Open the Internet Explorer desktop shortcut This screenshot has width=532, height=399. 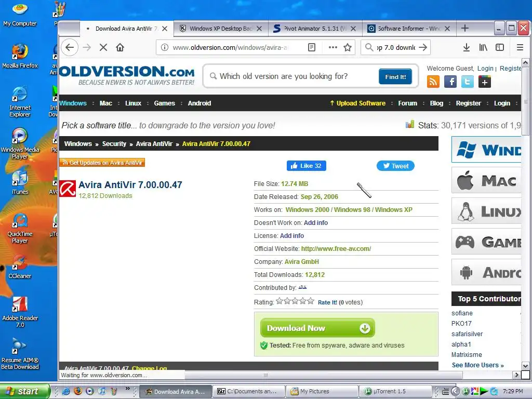click(x=20, y=101)
